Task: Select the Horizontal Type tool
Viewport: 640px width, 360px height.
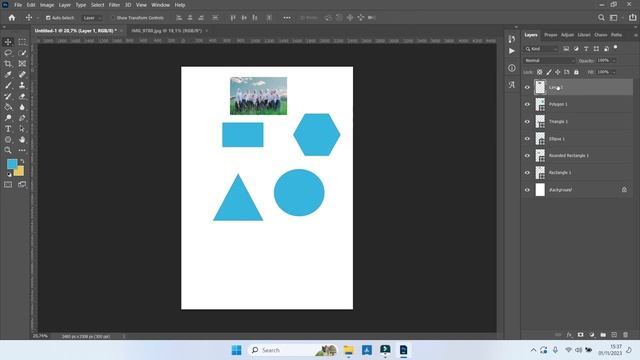Action: point(8,129)
